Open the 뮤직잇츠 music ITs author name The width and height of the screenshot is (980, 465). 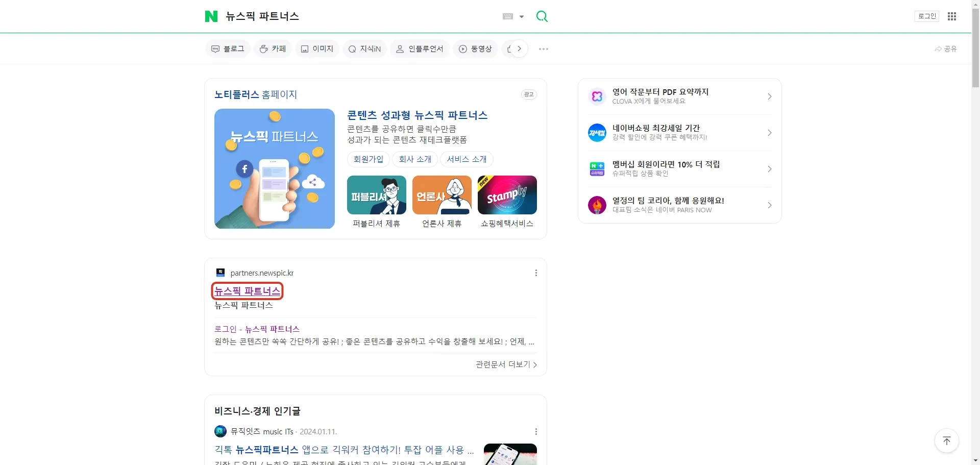[262, 431]
